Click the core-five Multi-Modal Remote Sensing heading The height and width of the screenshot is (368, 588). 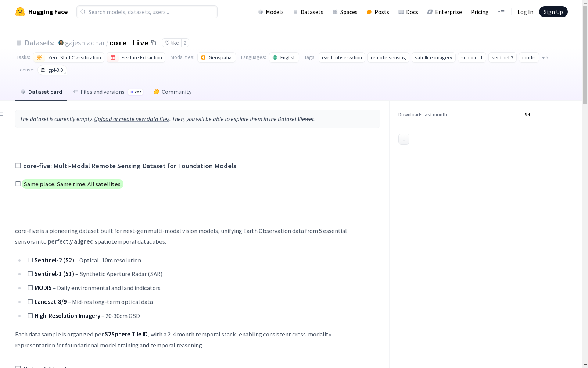[x=126, y=166]
